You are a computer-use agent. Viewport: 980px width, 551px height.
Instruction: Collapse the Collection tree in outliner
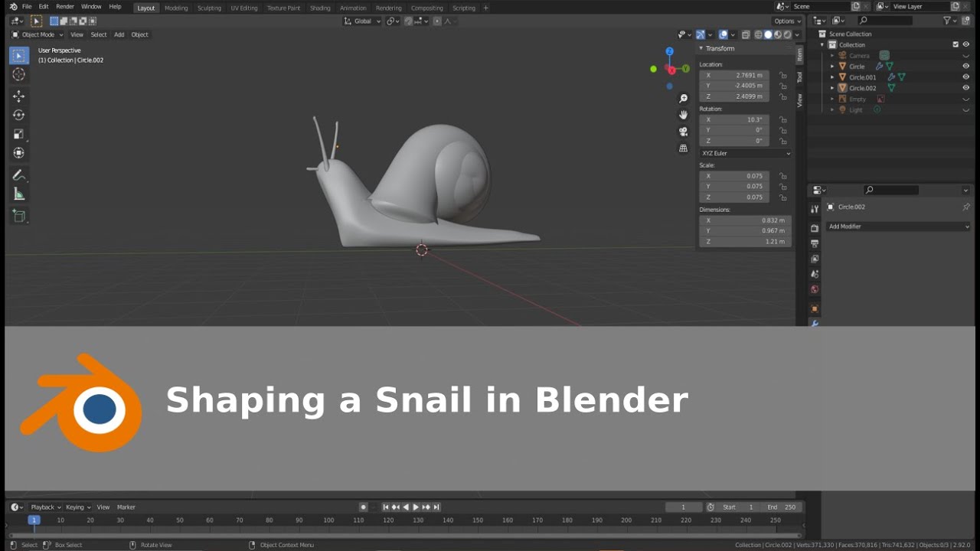[x=822, y=44]
